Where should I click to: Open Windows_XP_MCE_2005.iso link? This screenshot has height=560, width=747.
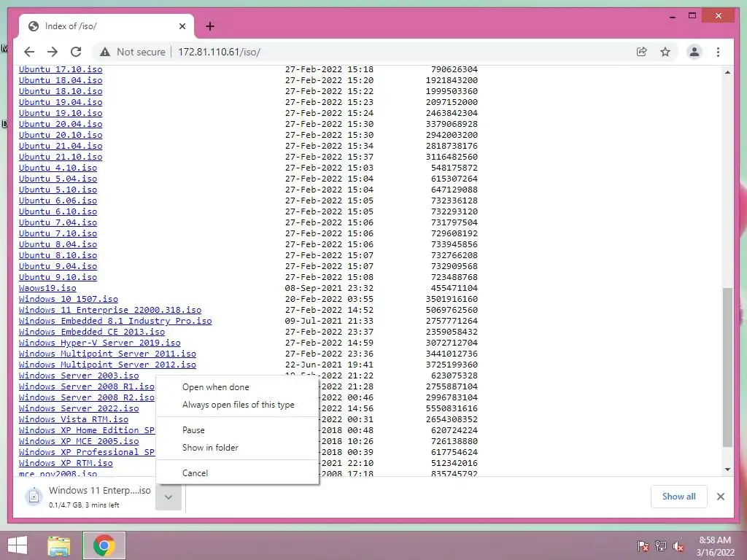79,441
